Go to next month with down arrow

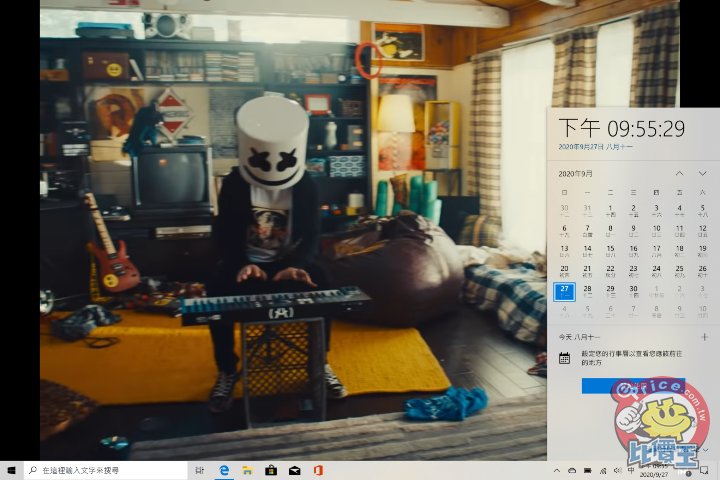click(x=703, y=174)
